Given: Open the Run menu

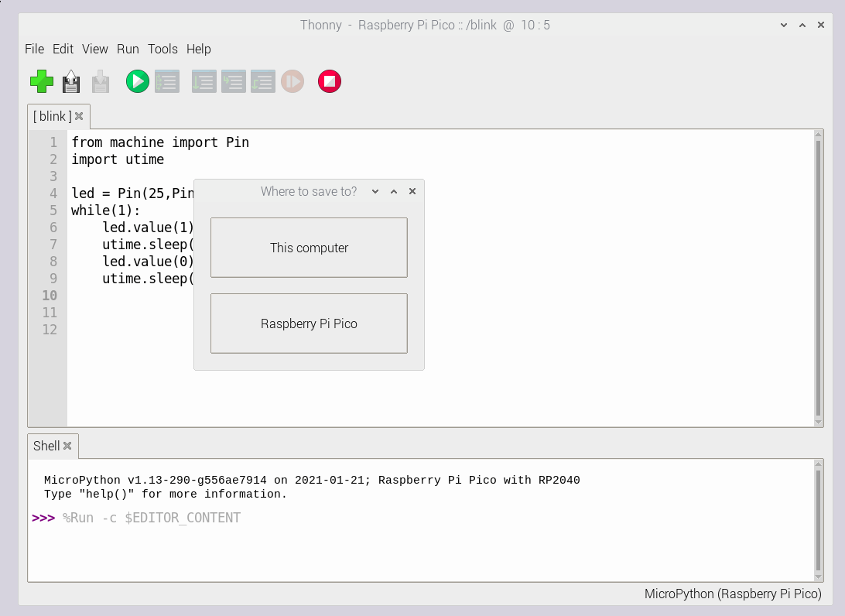Looking at the screenshot, I should click(128, 49).
